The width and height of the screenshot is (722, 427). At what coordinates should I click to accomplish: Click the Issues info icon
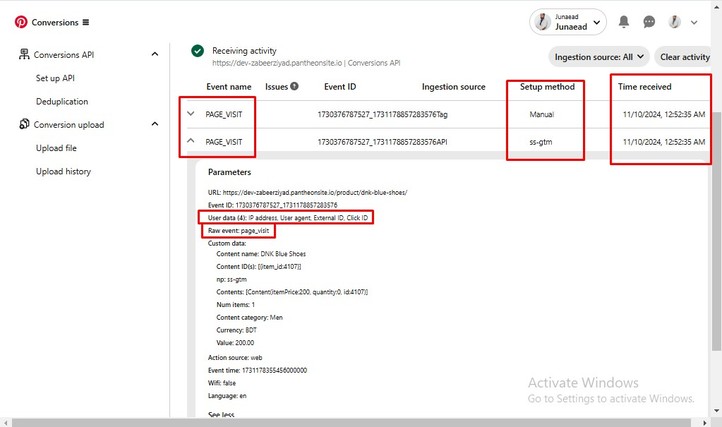pos(294,86)
